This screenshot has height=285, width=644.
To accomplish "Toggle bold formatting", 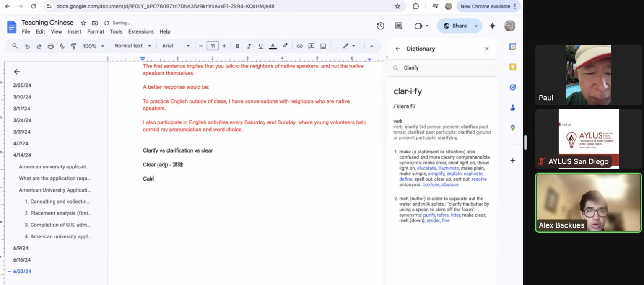I will click(x=237, y=46).
